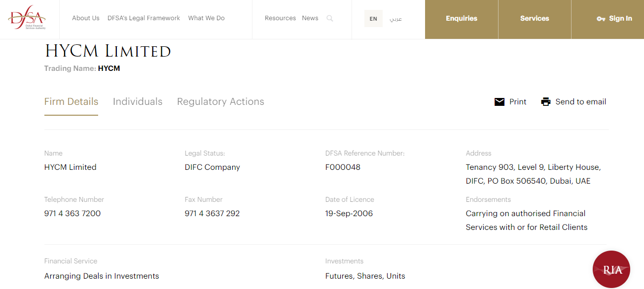This screenshot has width=644, height=289.
Task: Click the address starting Tenancy 903
Action: coord(533,174)
